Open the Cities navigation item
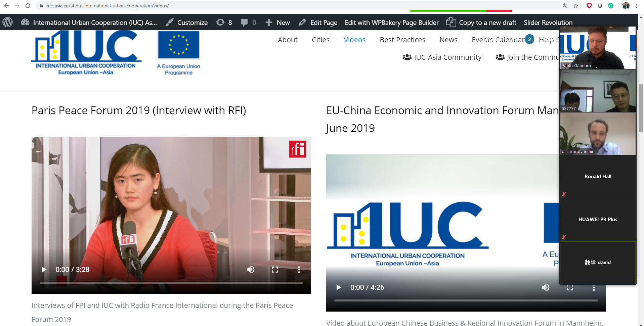The image size is (644, 326). pyautogui.click(x=320, y=40)
